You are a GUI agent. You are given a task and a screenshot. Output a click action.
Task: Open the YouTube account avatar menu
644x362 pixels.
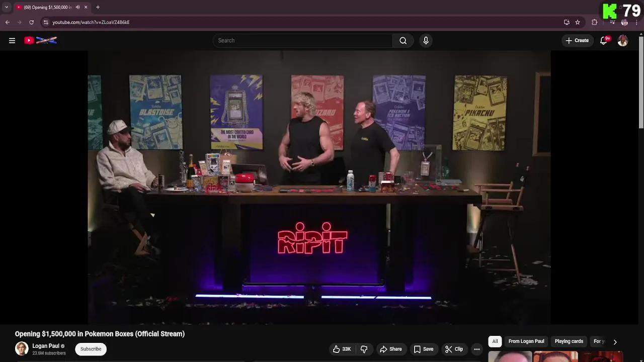coord(623,41)
